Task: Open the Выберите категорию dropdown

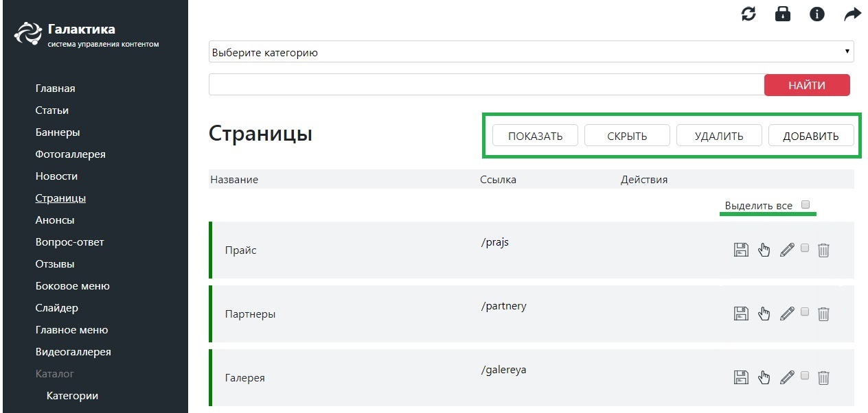Action: pos(532,52)
